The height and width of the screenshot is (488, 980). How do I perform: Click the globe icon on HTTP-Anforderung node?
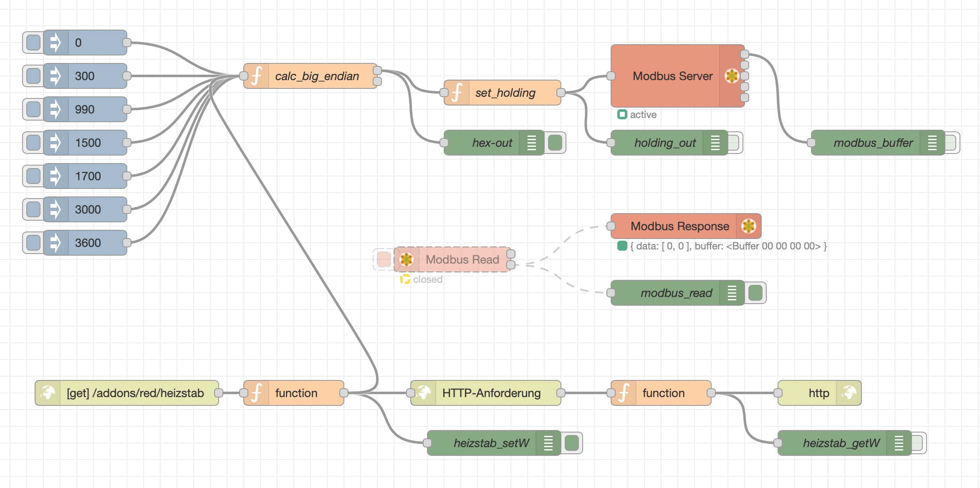pyautogui.click(x=424, y=393)
